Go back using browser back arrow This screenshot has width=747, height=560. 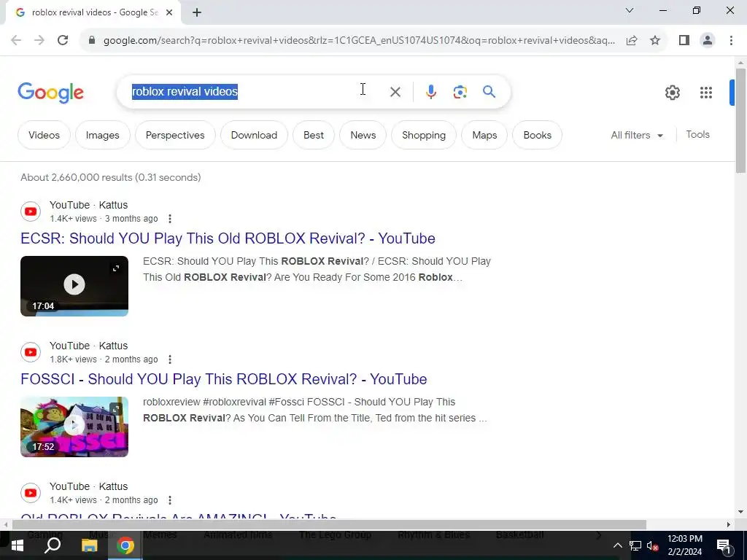pos(16,41)
